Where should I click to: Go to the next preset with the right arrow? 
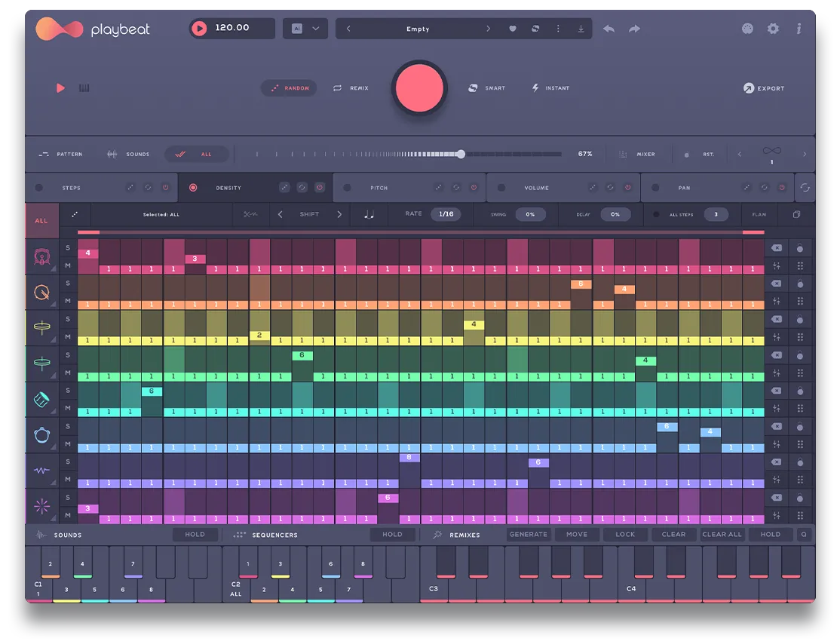pyautogui.click(x=489, y=28)
